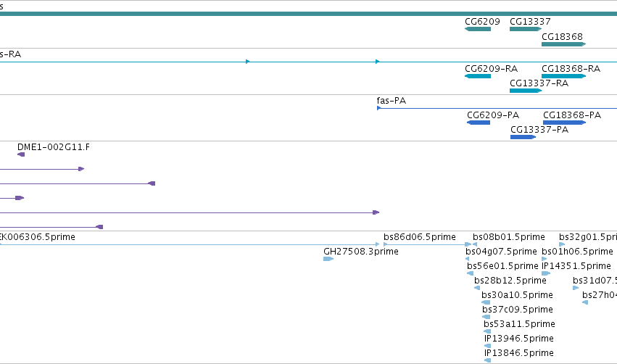Select the CG6209-RA transcript bar
The width and height of the screenshot is (617, 364).
click(x=478, y=76)
